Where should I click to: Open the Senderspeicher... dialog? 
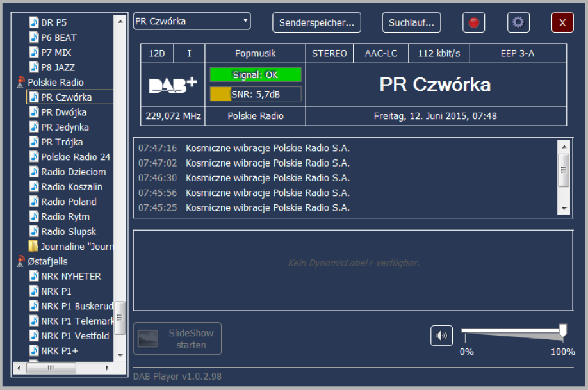click(316, 22)
